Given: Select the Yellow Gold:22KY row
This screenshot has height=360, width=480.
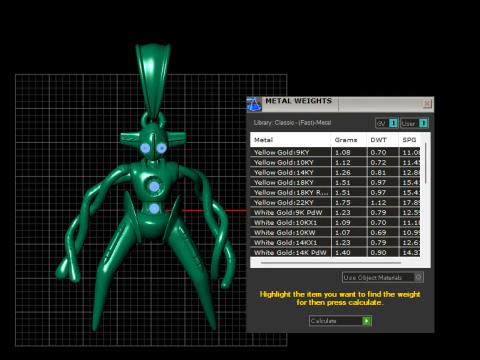Looking at the screenshot, I should click(335, 202).
